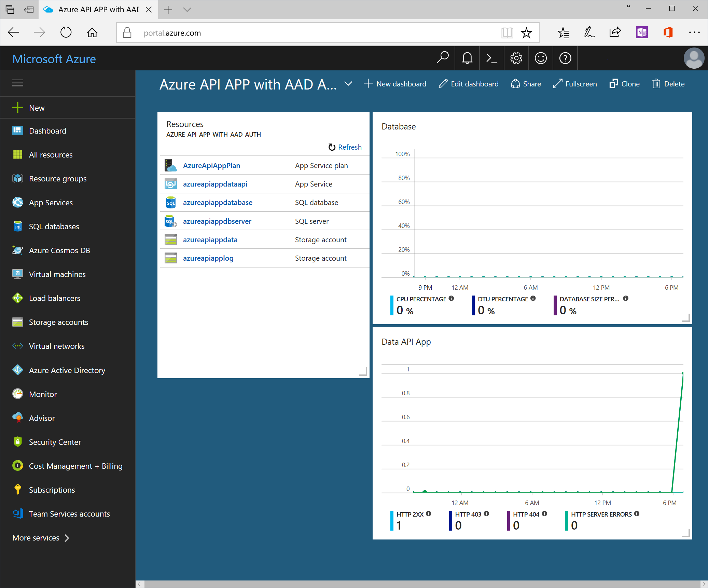Click the browser address bar
708x588 pixels.
[307, 33]
